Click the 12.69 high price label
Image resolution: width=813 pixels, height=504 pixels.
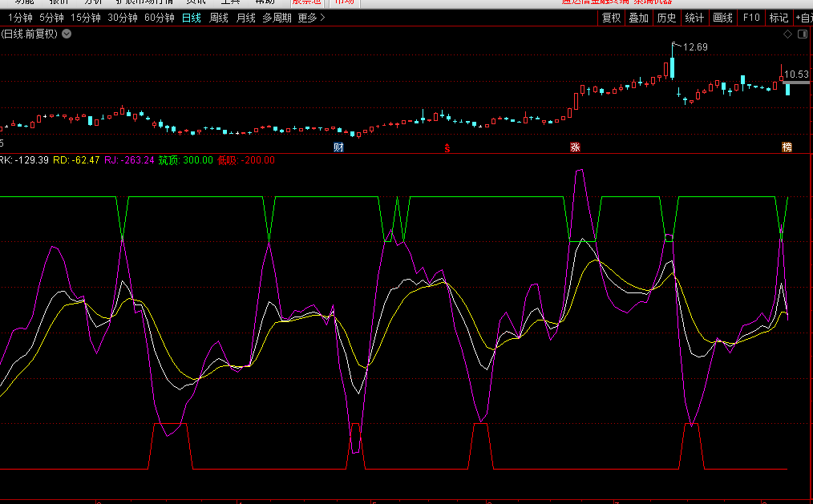pos(695,47)
